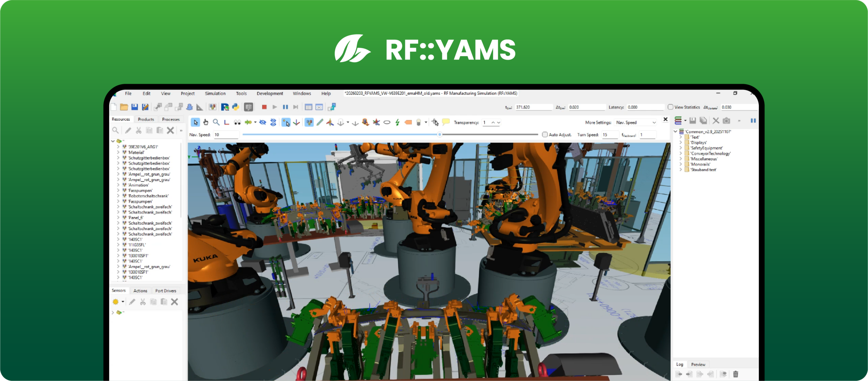Click the light bulb lighting icon

click(x=419, y=122)
